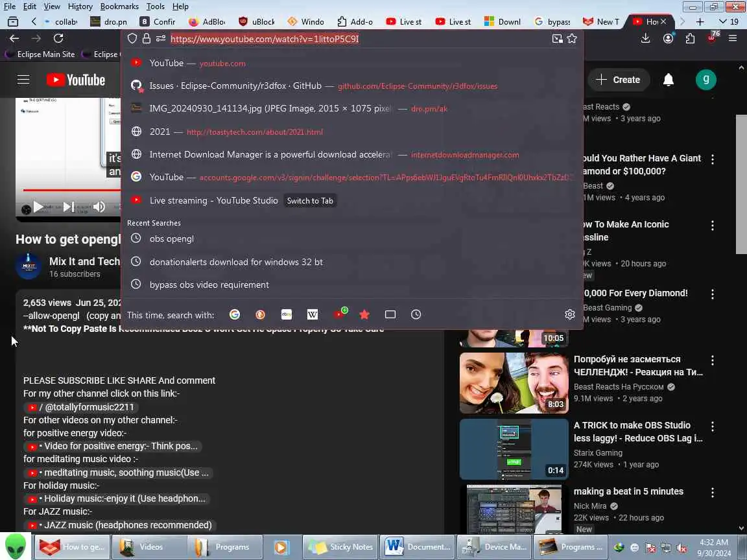Open the Bookmarks menu
747x560 pixels.
(x=119, y=6)
